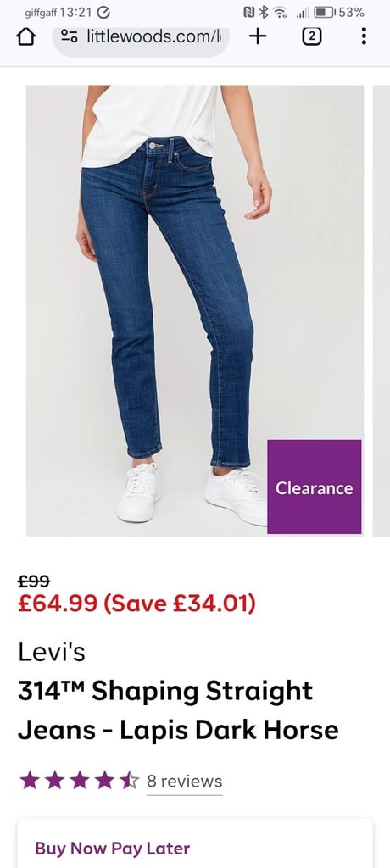Tap the NFC status icon
This screenshot has height=868, width=390.
[x=249, y=12]
